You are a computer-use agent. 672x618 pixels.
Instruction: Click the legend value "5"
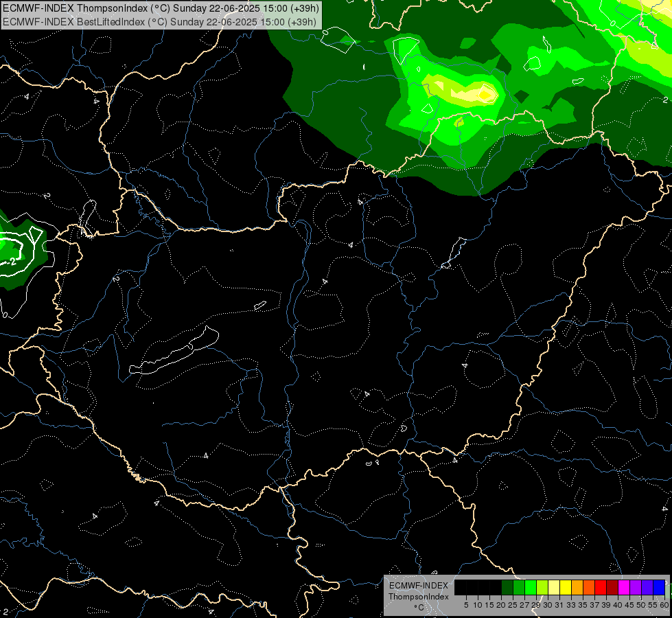click(466, 605)
